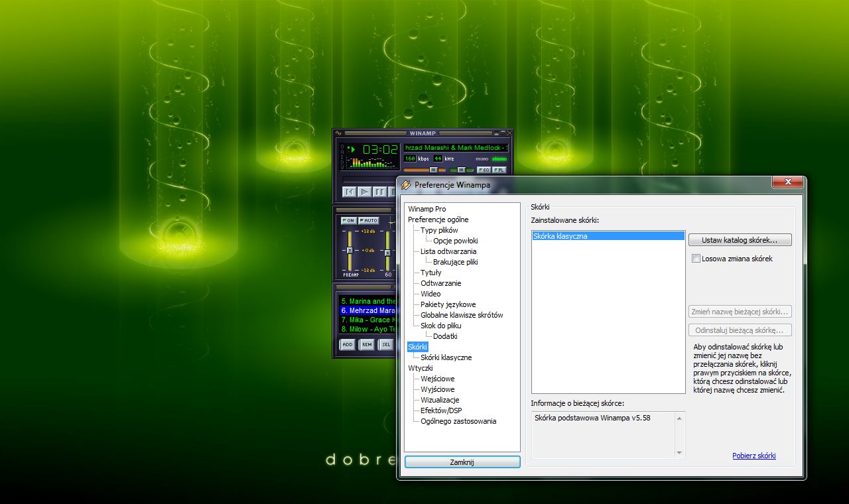This screenshot has height=504, width=849.
Task: Click the Winamp menu icon in its title bar
Action: tap(339, 133)
